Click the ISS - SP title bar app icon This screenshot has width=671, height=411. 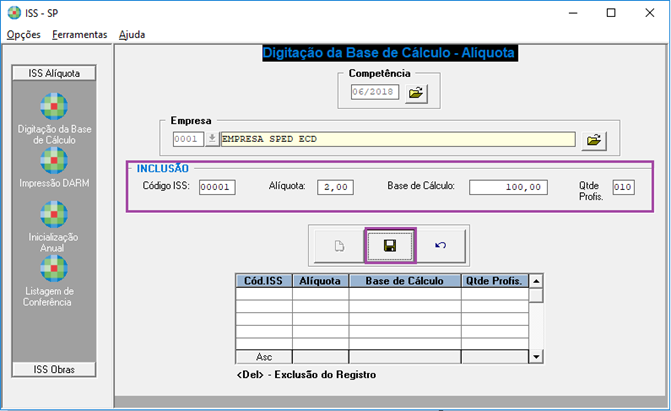(x=14, y=13)
